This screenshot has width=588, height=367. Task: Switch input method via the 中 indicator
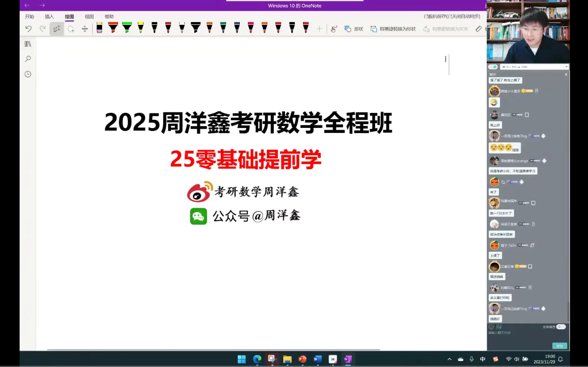tap(483, 359)
